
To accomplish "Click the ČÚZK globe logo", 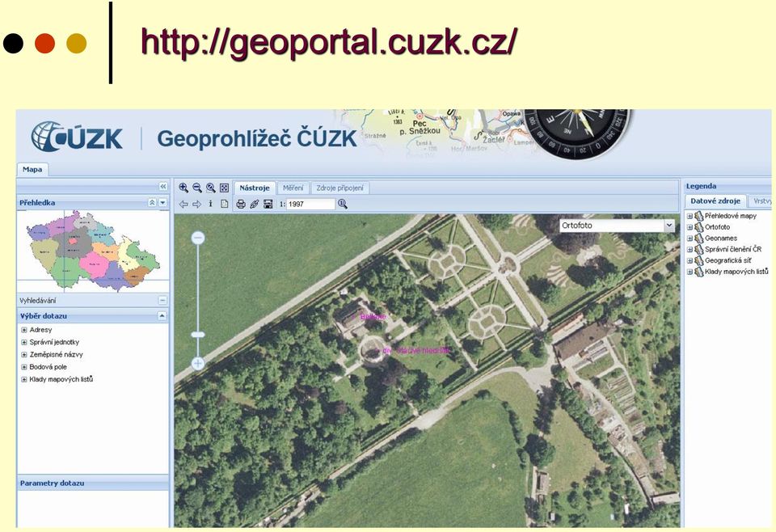I will click(48, 137).
